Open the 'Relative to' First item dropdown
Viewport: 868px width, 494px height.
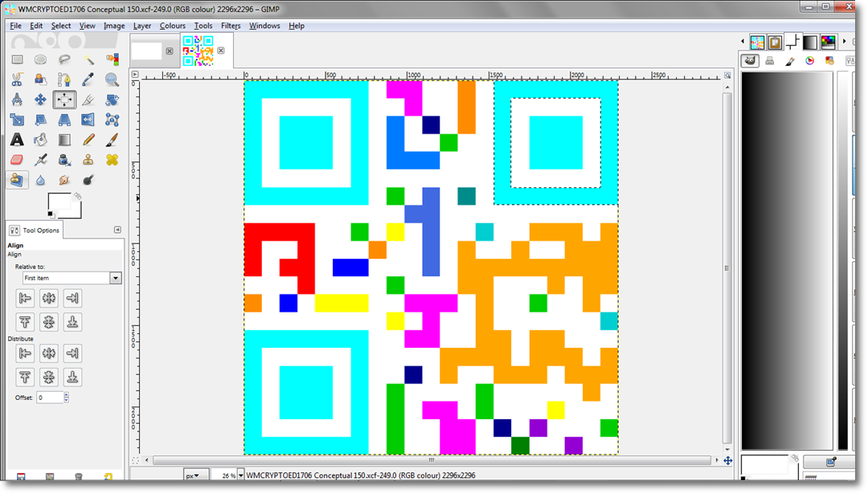pos(72,278)
